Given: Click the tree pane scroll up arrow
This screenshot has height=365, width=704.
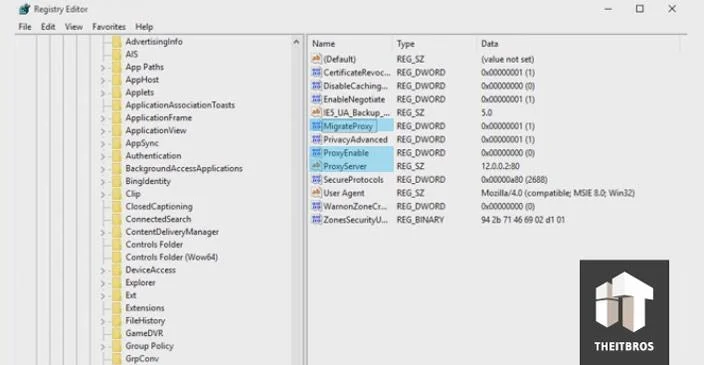Looking at the screenshot, I should click(x=296, y=42).
